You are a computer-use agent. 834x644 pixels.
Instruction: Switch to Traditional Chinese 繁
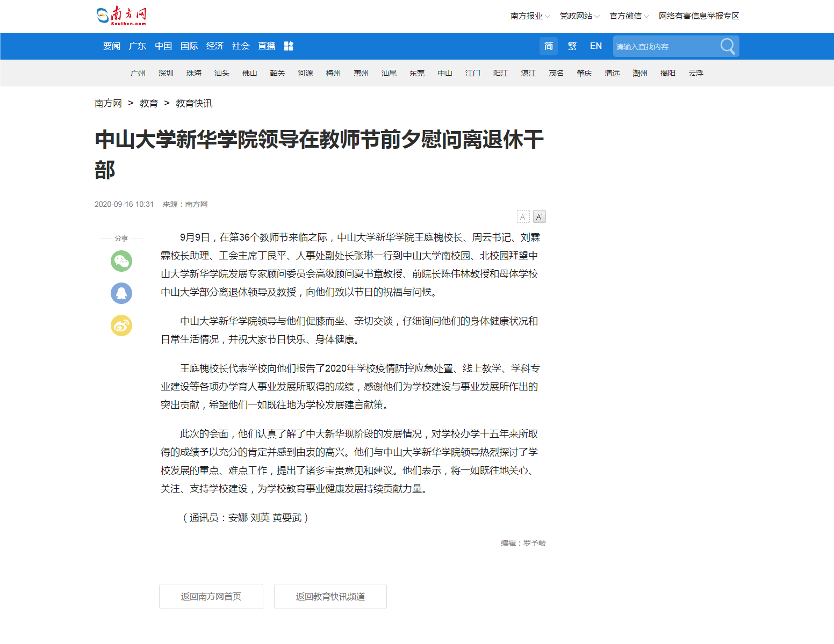click(x=572, y=46)
